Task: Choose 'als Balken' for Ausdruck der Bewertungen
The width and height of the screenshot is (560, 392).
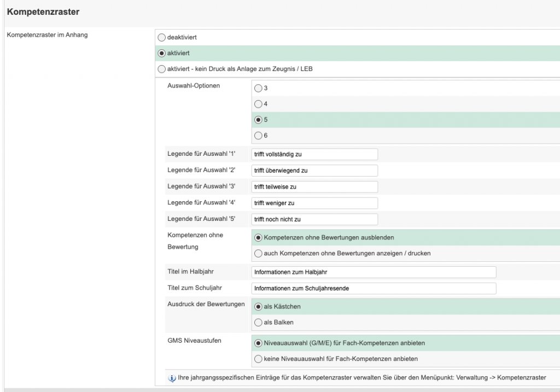Action: point(258,323)
